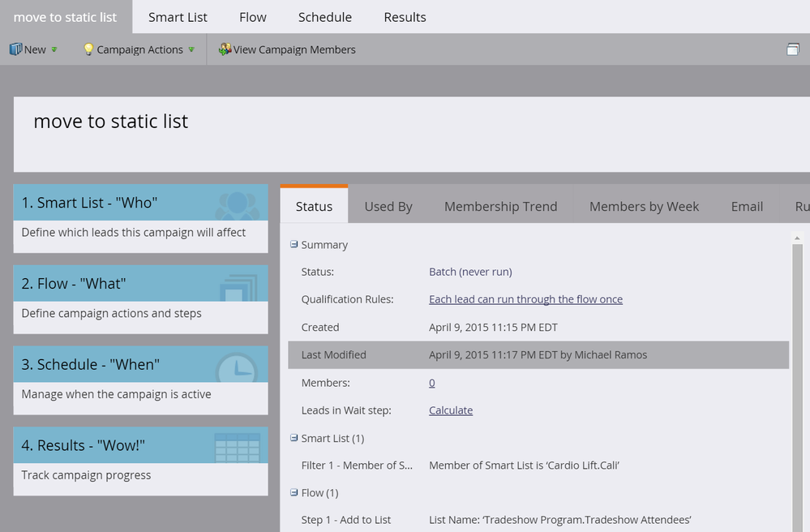Click the Schedule clock icon tile
The height and width of the screenshot is (532, 810).
237,367
